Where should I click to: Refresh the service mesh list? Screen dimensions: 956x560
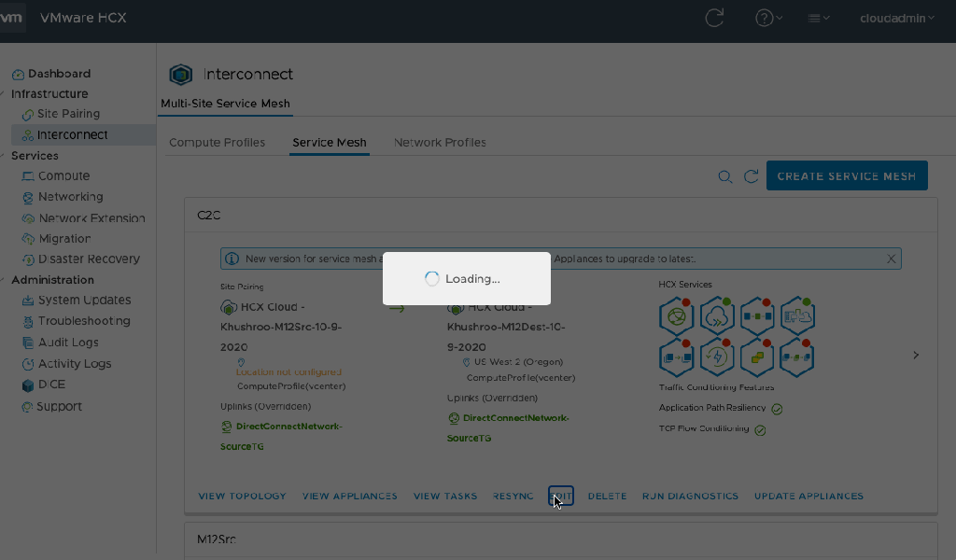pos(751,176)
